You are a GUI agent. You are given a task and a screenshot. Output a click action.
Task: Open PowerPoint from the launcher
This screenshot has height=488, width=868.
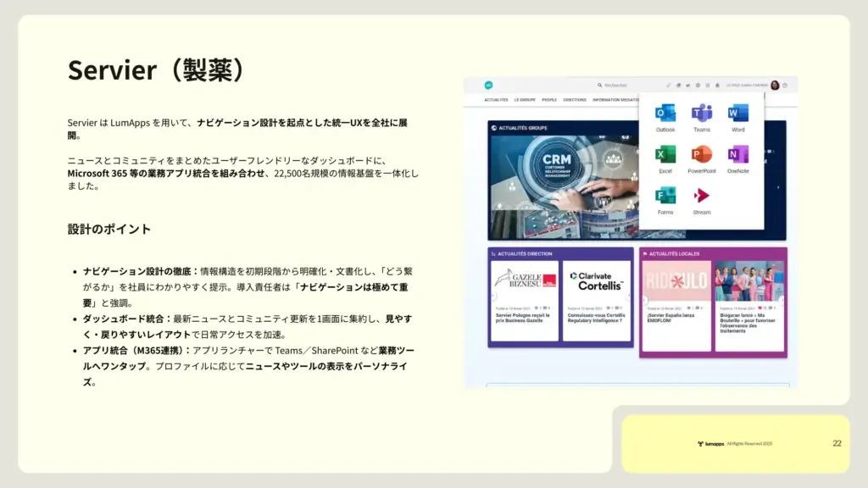pyautogui.click(x=701, y=155)
